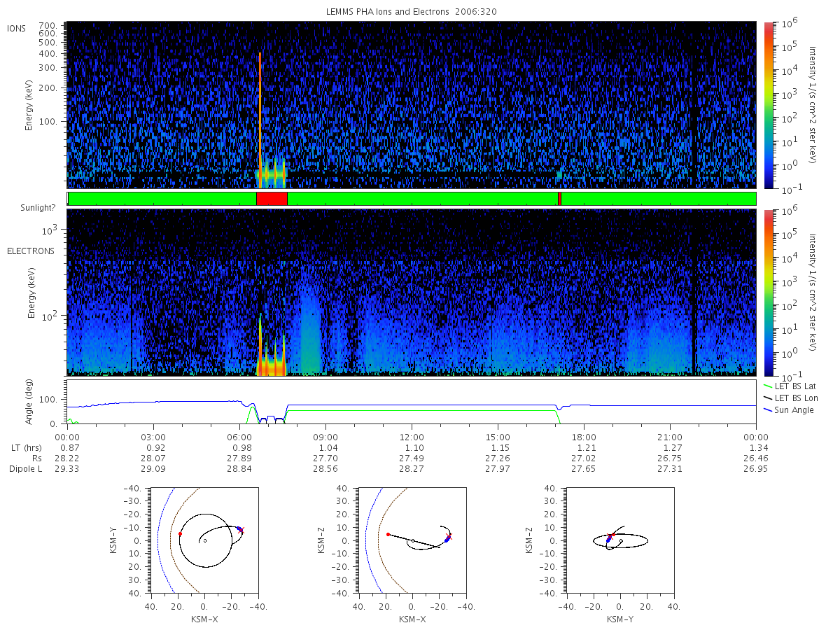Click the vertical "KSM-Y" axis label
Image resolution: width=840 pixels, height=630 pixels.
[x=113, y=540]
